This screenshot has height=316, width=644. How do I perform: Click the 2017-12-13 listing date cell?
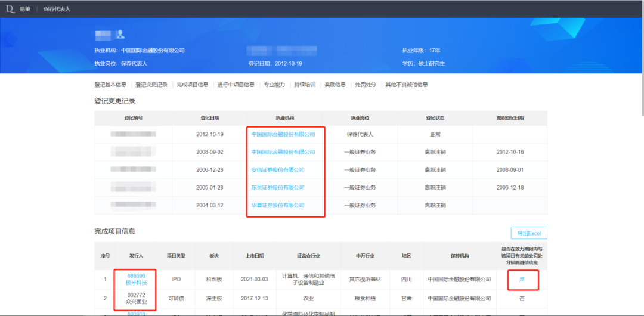click(254, 298)
